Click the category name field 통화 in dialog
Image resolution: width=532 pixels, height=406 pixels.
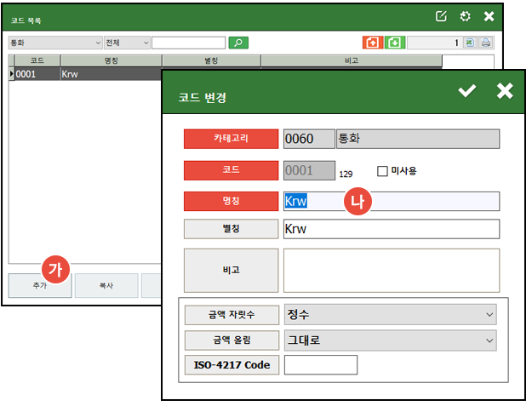point(418,139)
